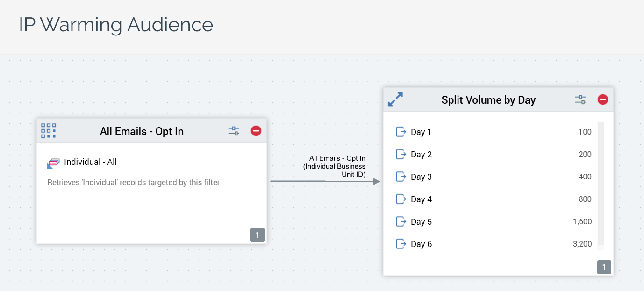Open settings sliders for Split Volume by Day
This screenshot has height=291, width=644.
[x=580, y=99]
